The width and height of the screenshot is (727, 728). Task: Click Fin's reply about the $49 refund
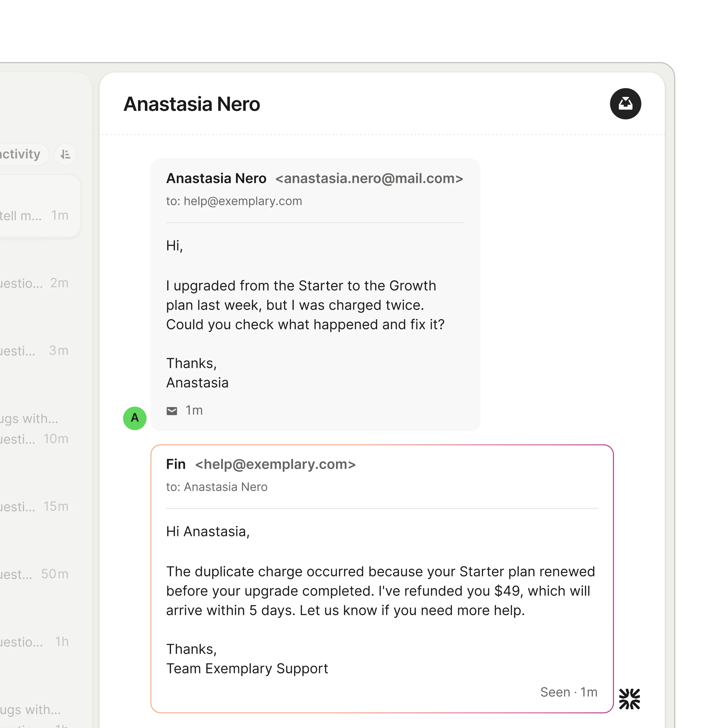coord(380,591)
